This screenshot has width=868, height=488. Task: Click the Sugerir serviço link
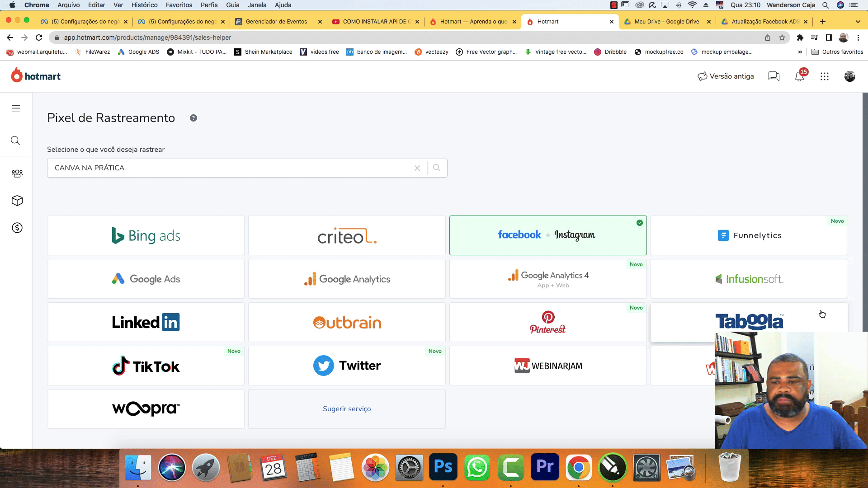point(347,409)
